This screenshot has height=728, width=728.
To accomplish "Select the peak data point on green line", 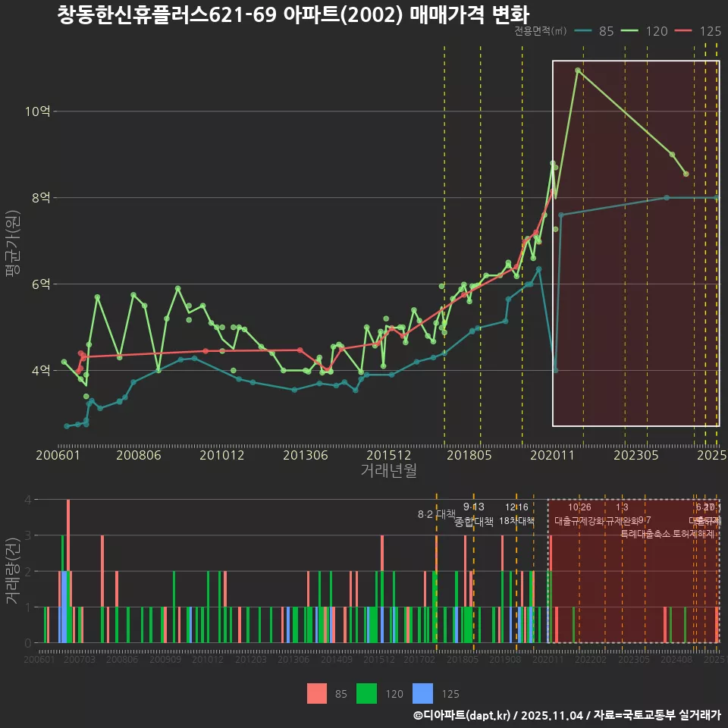I will point(578,70).
